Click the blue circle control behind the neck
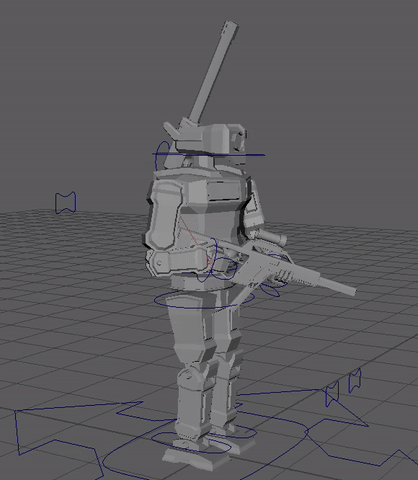418x480 pixels. [x=163, y=155]
